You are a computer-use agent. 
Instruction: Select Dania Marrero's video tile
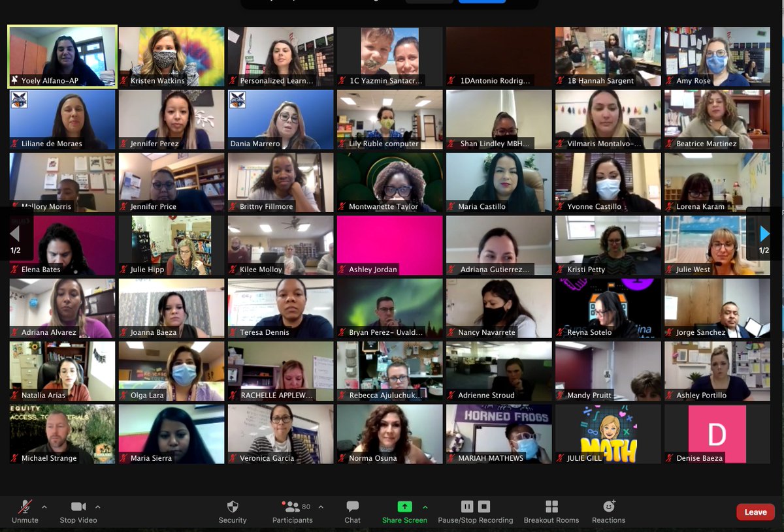[x=280, y=119]
